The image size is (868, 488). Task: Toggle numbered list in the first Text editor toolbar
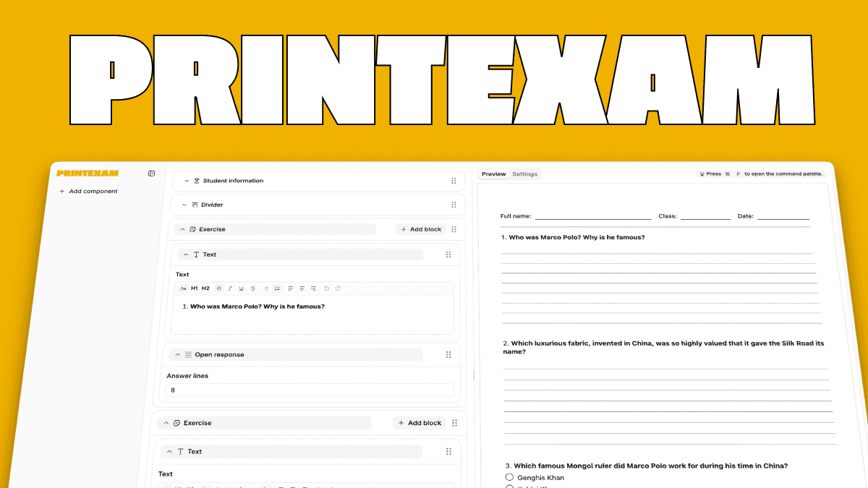tap(277, 288)
